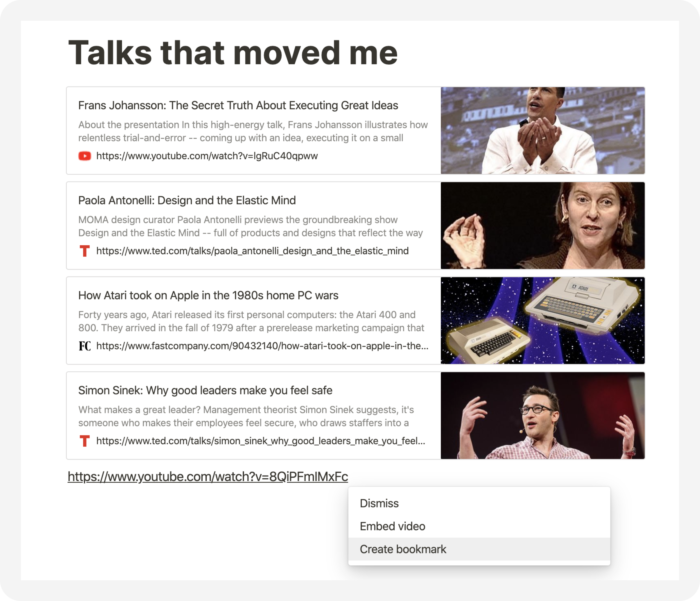Click the YouTube favicon in the Frans Johansson bookmark
Viewport: 700px width, 601px height.
pyautogui.click(x=85, y=156)
